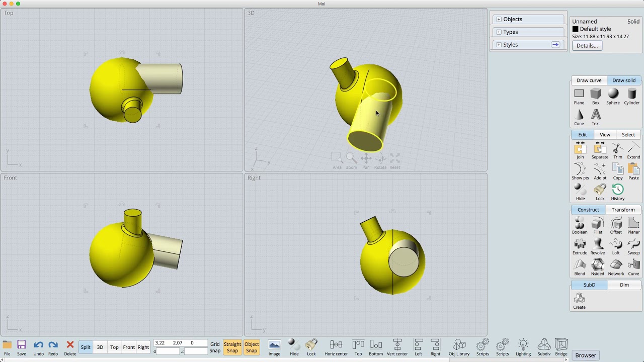Click Reset in the 3D viewport

[395, 161]
